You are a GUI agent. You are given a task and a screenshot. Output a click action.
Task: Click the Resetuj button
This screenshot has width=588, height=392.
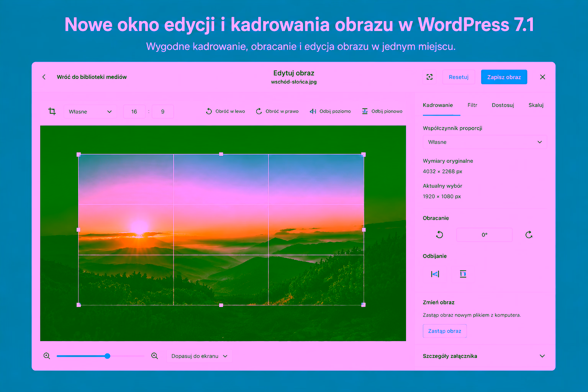[x=459, y=77]
